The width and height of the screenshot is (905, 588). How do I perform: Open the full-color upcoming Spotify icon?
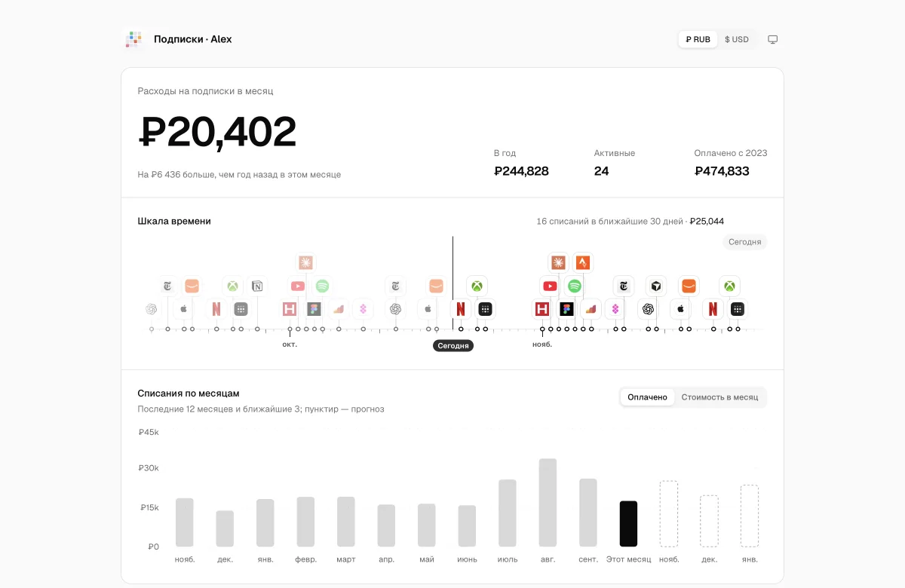pos(575,286)
